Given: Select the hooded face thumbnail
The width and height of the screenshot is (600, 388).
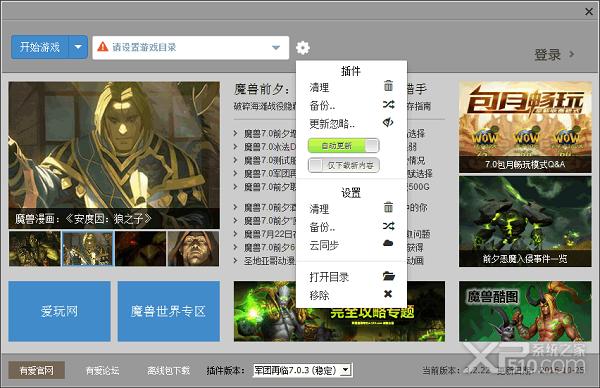Looking at the screenshot, I should click(193, 248).
